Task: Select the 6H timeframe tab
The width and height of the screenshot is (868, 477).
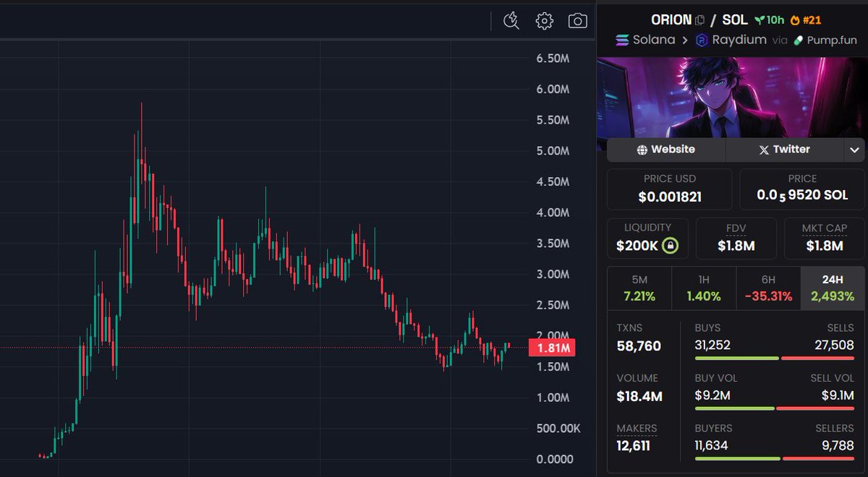Action: point(768,288)
